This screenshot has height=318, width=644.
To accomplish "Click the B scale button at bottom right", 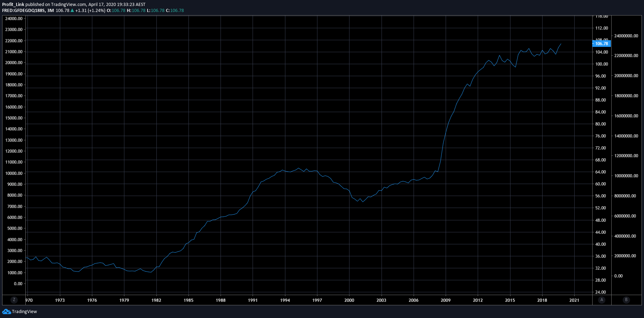I will coord(626,300).
